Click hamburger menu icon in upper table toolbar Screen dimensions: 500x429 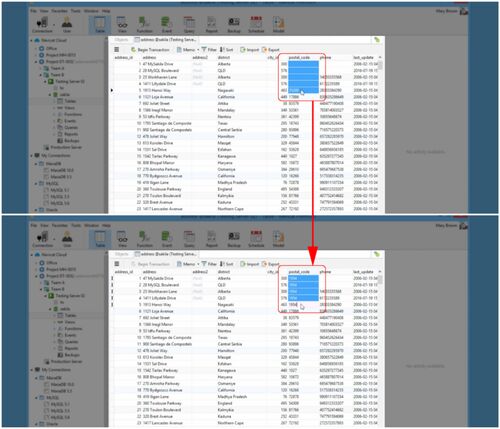pos(117,50)
